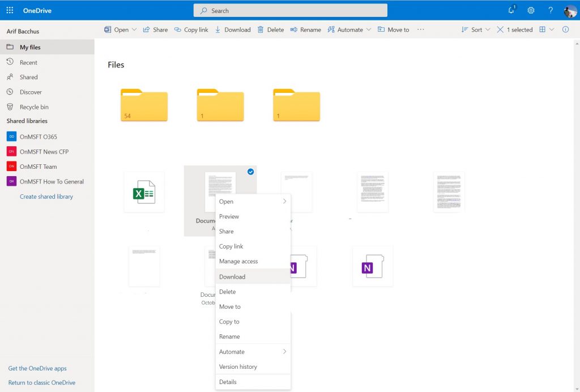The height and width of the screenshot is (392, 580).
Task: Choose Preview in the context menu
Action: (253, 216)
